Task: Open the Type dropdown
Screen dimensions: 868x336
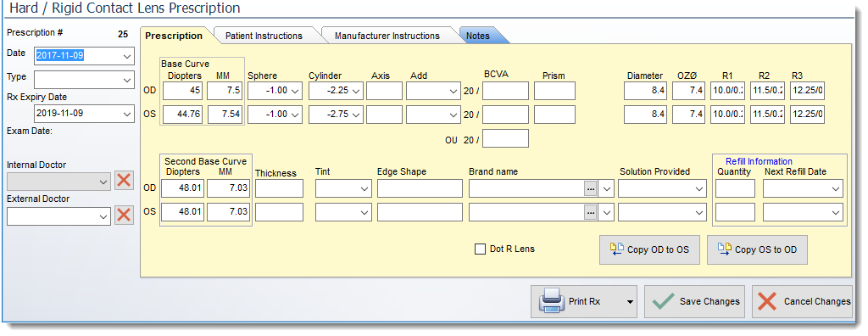Action: coord(127,80)
